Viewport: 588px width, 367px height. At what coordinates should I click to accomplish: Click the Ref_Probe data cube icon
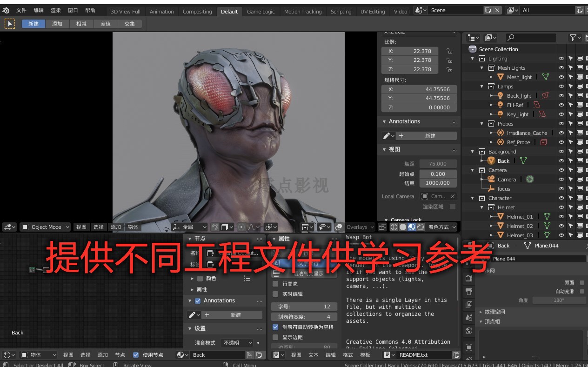pyautogui.click(x=543, y=142)
